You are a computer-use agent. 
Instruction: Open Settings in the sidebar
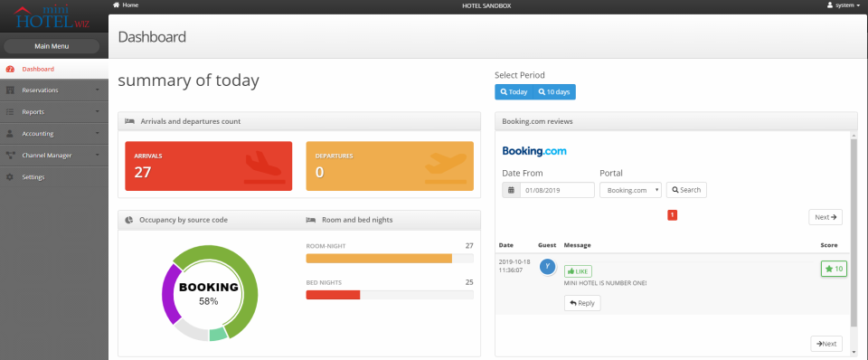click(53, 177)
